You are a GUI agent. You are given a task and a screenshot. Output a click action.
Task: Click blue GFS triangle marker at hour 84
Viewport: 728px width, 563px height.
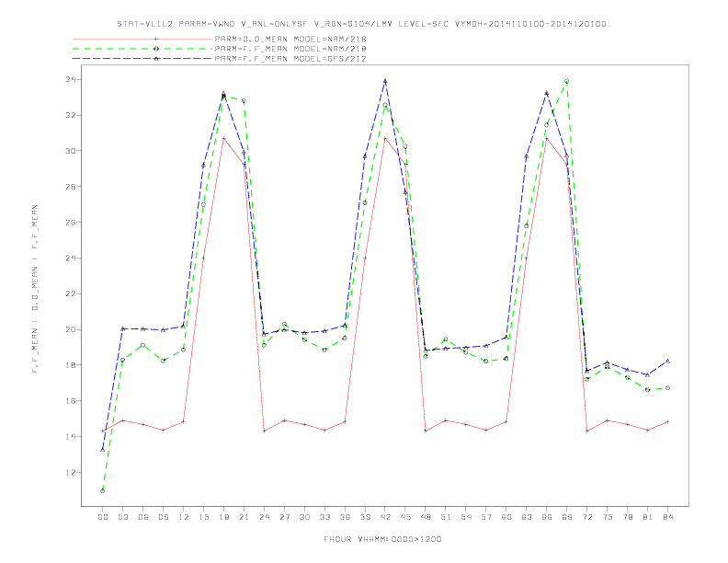667,361
